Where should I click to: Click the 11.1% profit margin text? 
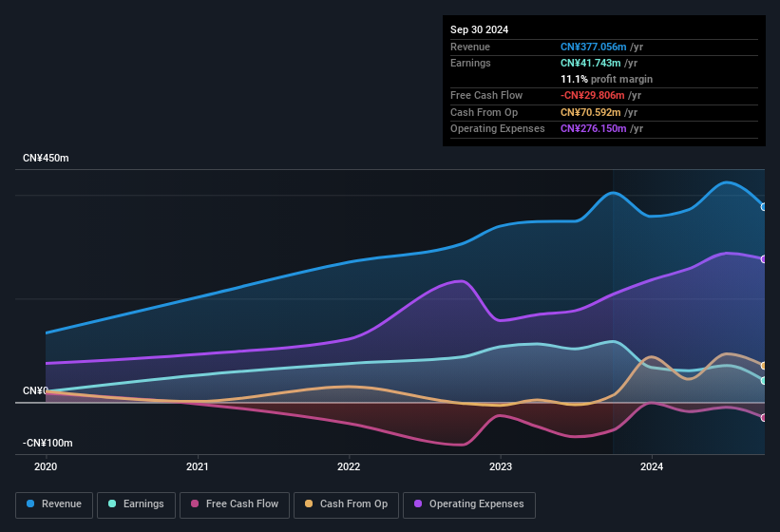click(x=606, y=79)
